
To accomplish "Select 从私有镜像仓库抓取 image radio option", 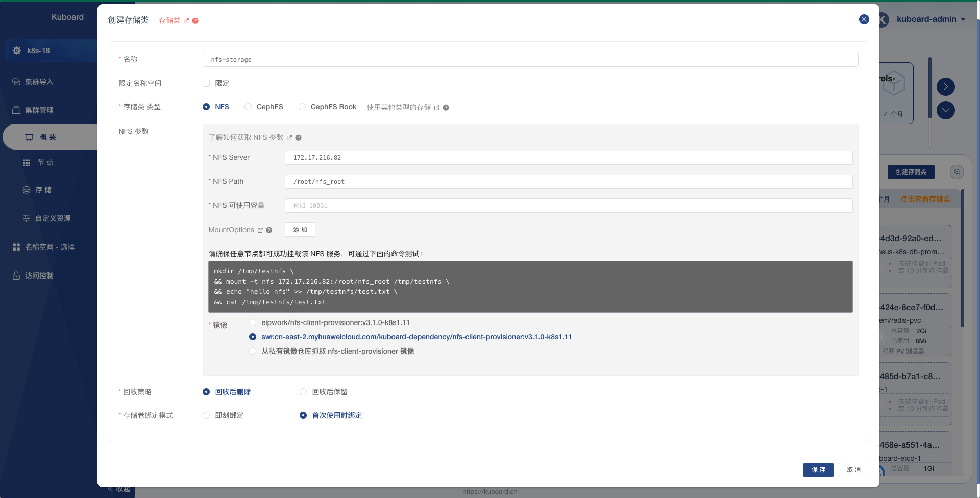I will point(253,351).
